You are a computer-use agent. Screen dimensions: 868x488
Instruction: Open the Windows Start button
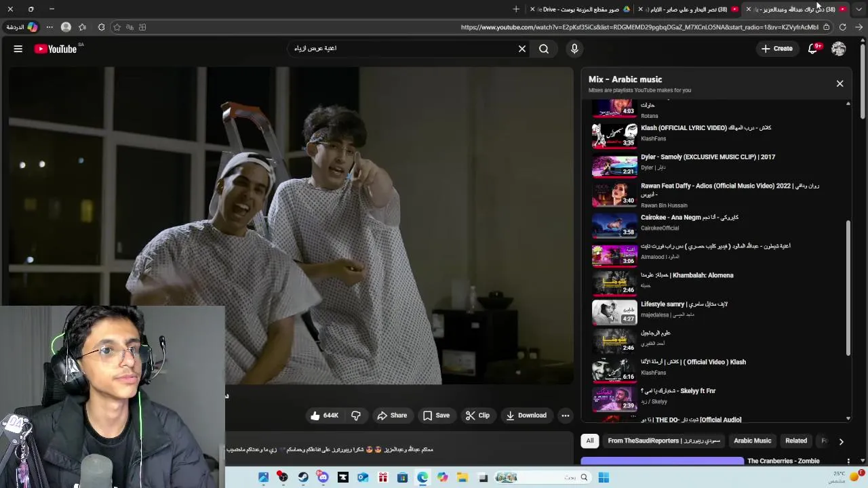point(604,477)
